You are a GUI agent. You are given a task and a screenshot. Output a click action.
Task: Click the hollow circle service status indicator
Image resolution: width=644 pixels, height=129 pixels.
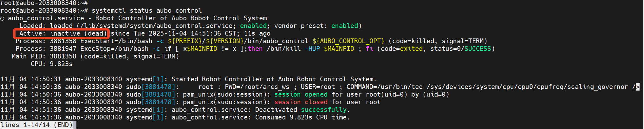[x=3, y=19]
